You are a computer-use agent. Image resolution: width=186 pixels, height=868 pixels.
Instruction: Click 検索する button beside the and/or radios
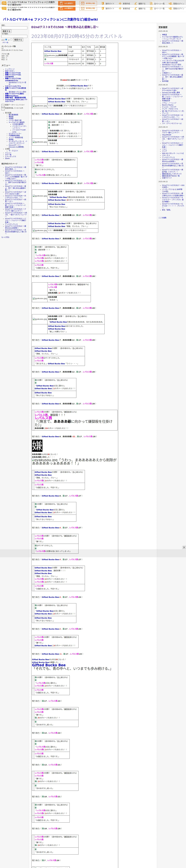(18, 40)
